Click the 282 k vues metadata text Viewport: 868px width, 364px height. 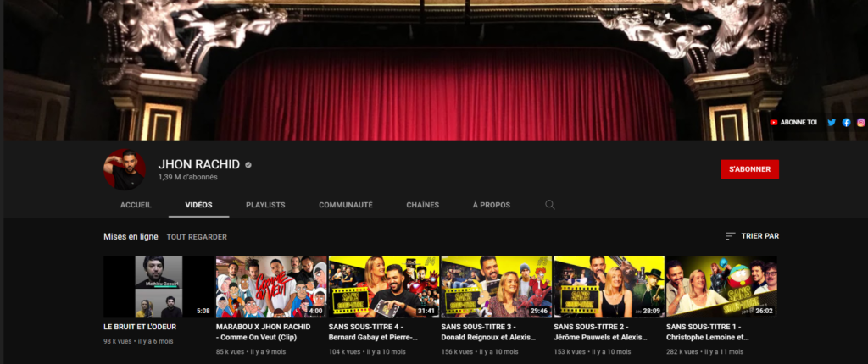[x=682, y=352]
